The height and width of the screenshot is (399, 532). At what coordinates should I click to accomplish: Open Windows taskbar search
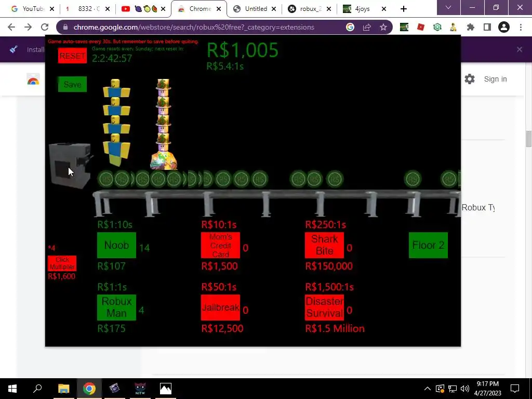(x=37, y=389)
